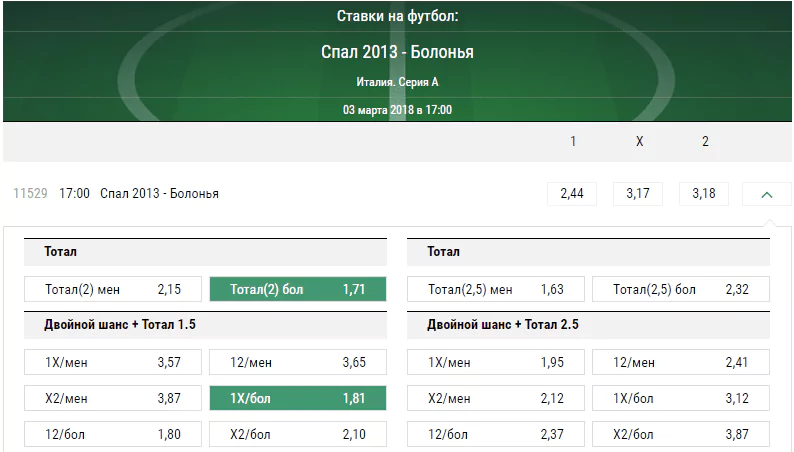The image size is (794, 452).
Task: Select draw odds 3,17
Action: click(638, 194)
